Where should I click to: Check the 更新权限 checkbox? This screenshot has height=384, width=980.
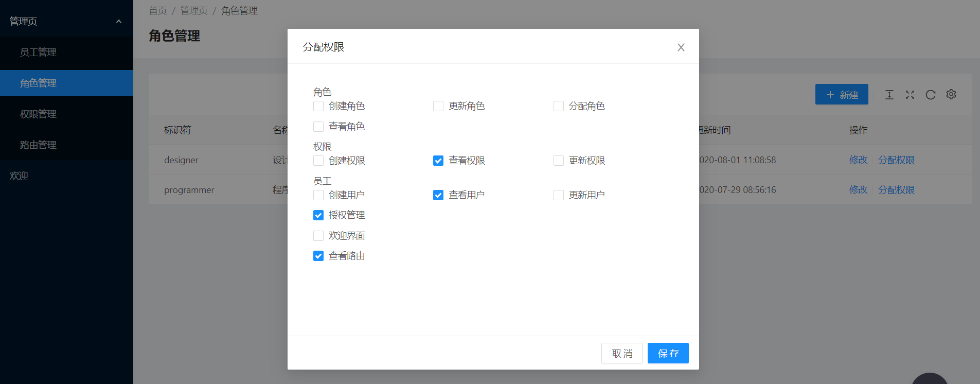(559, 161)
